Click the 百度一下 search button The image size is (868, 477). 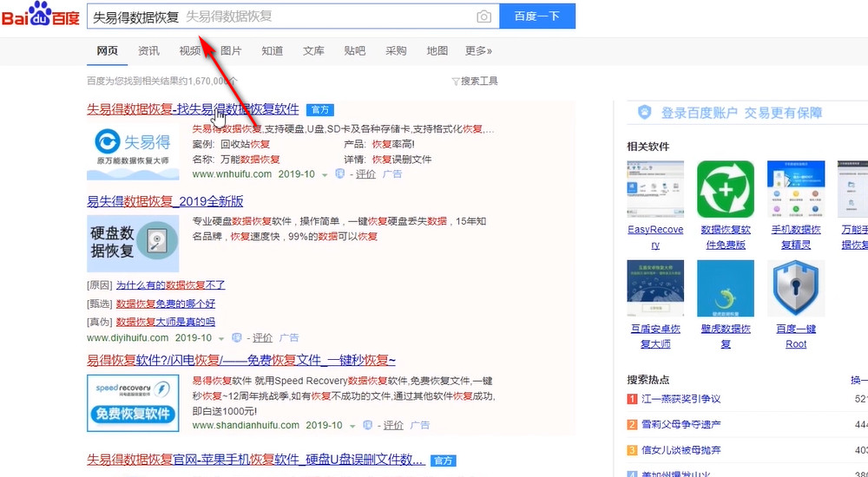(x=537, y=16)
